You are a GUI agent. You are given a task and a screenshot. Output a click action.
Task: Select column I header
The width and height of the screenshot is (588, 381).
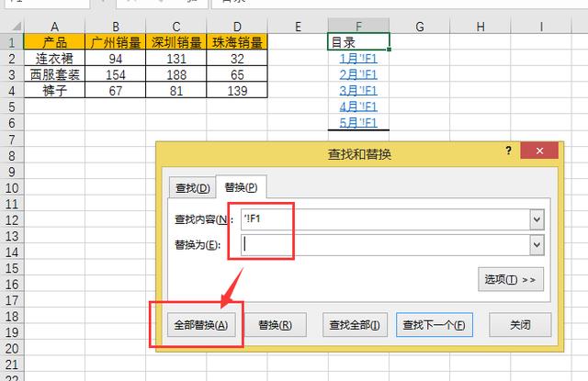pos(541,27)
